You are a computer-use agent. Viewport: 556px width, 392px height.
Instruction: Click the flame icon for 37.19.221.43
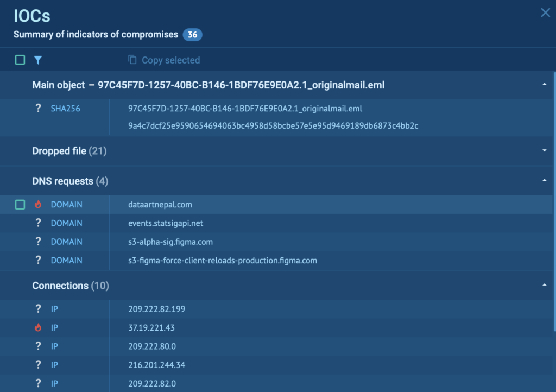38,327
